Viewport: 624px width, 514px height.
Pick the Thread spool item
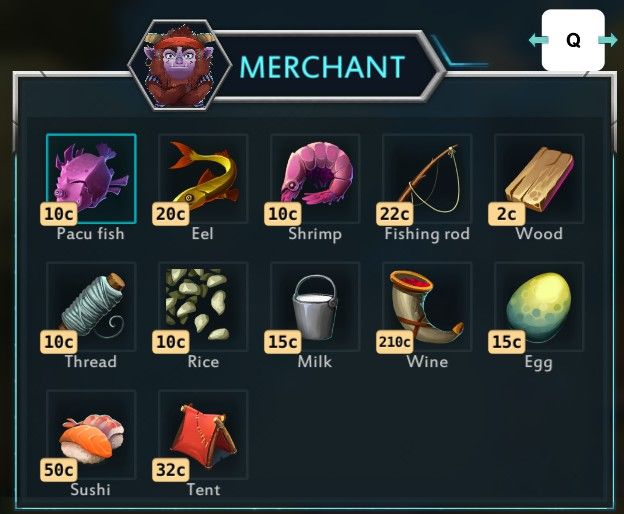[x=91, y=307]
